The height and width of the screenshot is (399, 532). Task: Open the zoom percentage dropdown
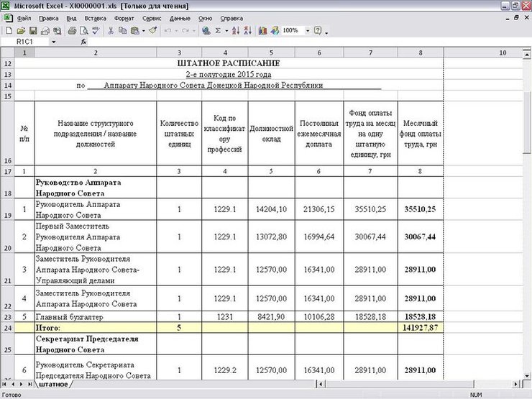click(308, 31)
